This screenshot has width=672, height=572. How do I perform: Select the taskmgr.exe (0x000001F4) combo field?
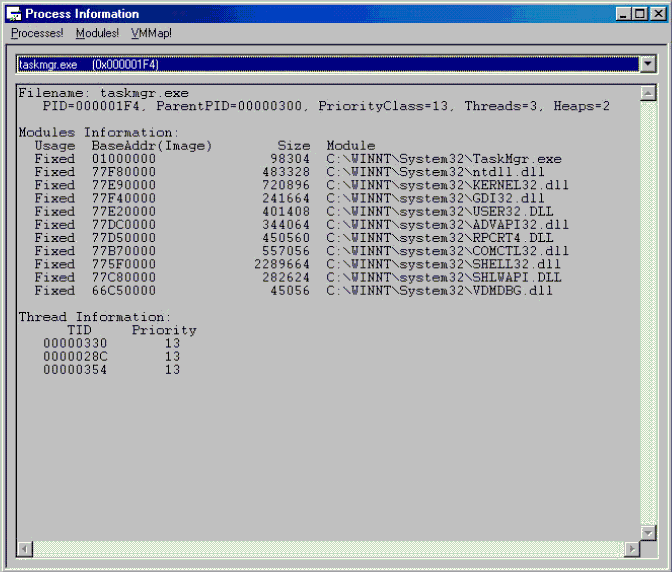coord(328,64)
